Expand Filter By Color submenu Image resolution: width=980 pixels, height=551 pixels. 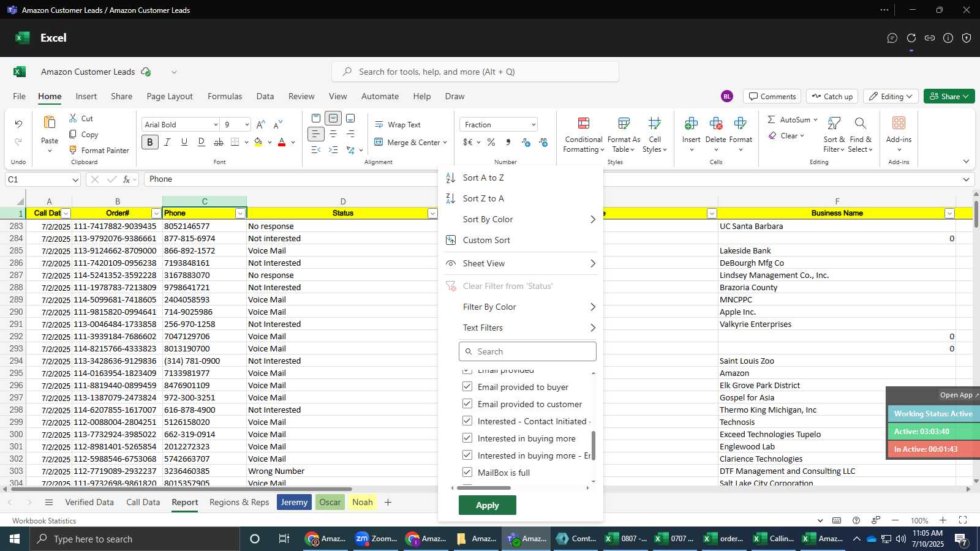[521, 307]
